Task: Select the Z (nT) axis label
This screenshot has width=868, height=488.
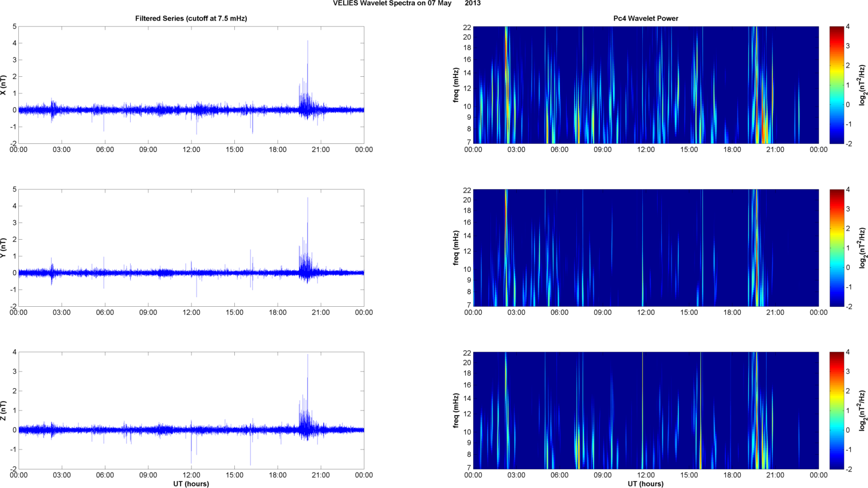Action: (x=3, y=411)
